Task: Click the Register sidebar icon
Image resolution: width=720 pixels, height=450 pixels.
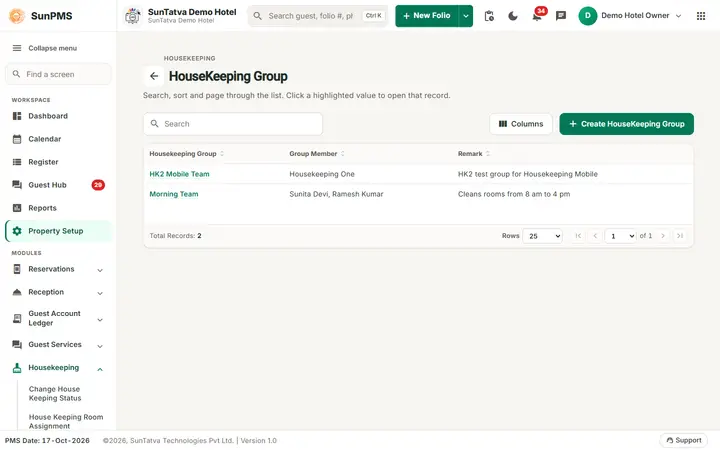Action: click(17, 162)
